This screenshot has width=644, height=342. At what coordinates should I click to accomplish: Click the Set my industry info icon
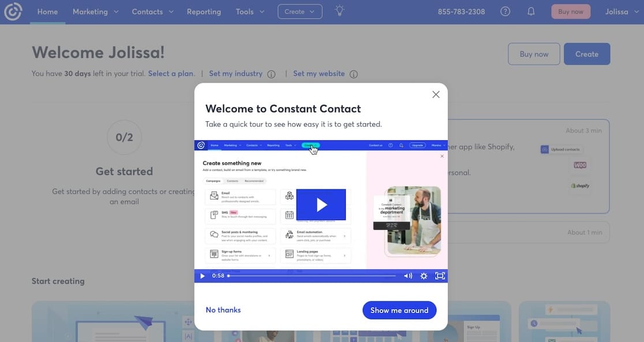pyautogui.click(x=271, y=74)
